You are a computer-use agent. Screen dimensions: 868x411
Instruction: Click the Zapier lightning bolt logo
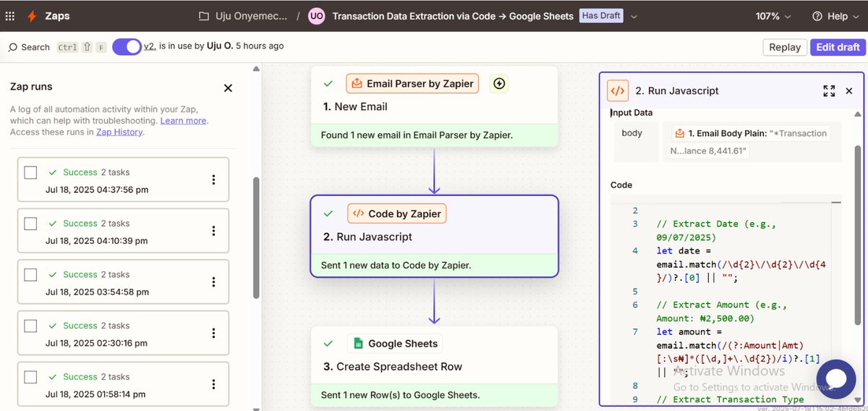[x=32, y=16]
